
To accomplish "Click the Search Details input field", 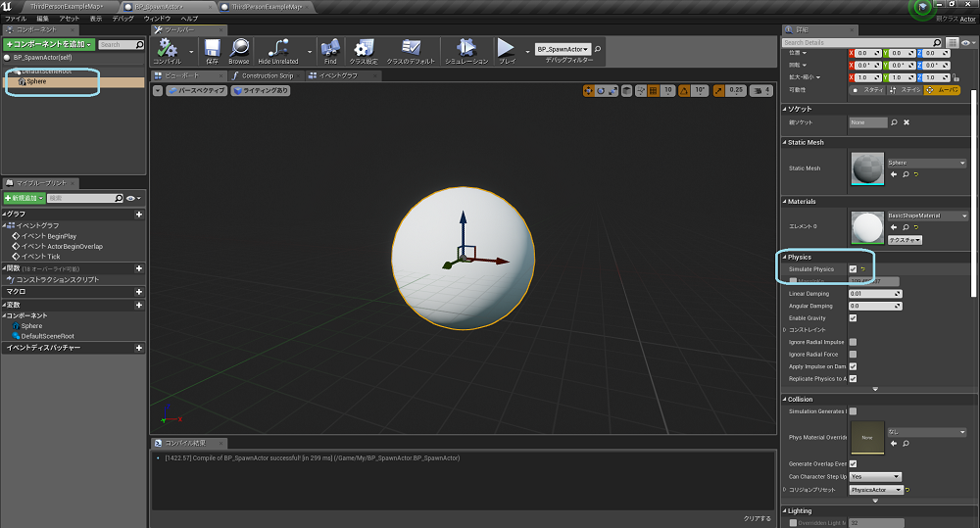I will point(861,42).
